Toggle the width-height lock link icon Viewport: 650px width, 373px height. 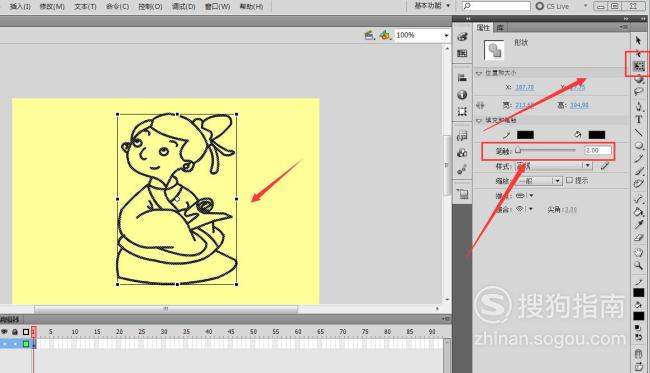[x=480, y=105]
